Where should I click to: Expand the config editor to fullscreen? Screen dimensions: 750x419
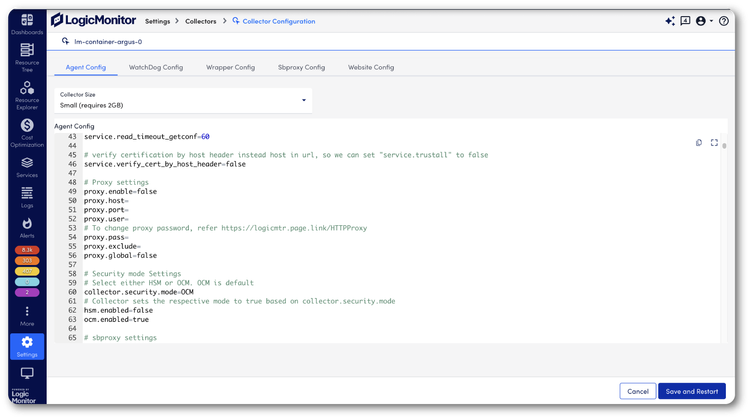point(714,143)
